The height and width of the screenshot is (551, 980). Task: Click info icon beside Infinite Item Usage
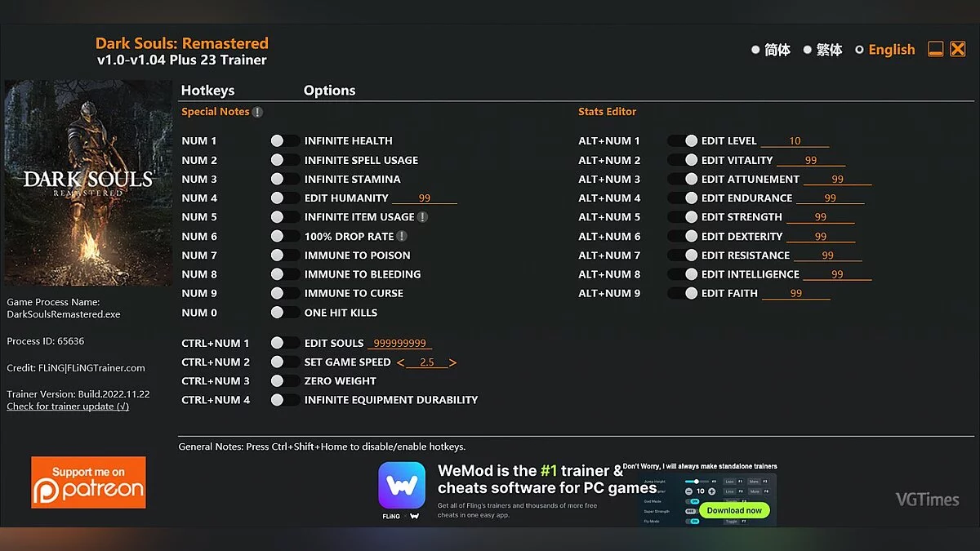(422, 217)
